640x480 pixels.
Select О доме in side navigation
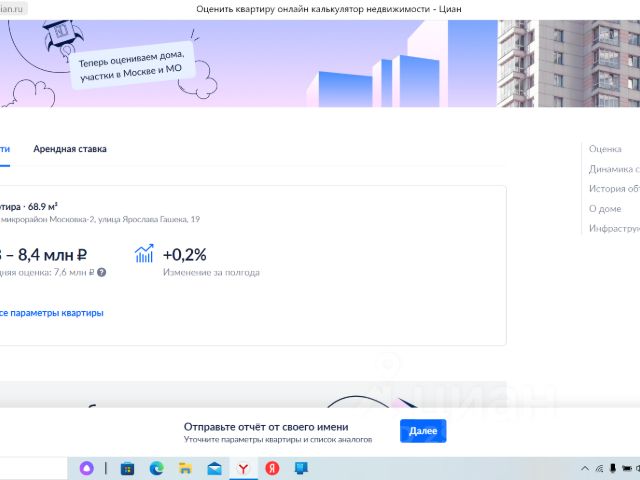tap(605, 209)
